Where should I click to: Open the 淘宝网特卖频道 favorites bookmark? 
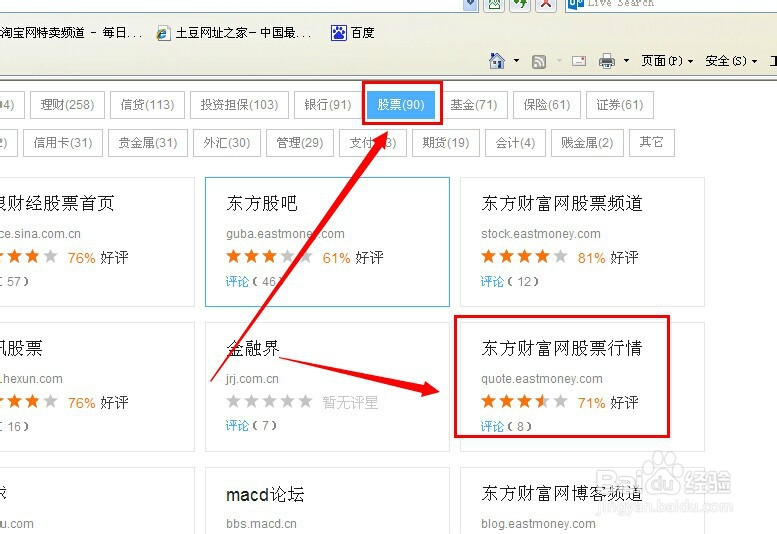click(71, 33)
